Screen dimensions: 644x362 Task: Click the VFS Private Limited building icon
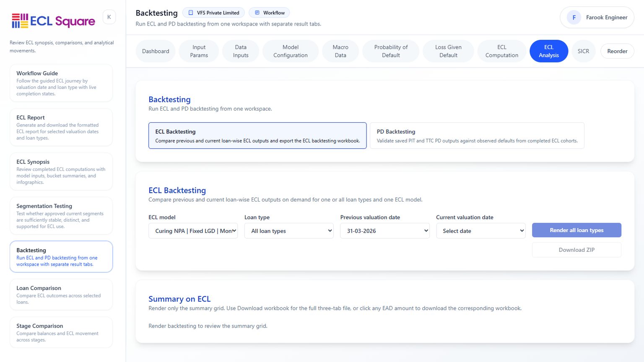tap(191, 13)
